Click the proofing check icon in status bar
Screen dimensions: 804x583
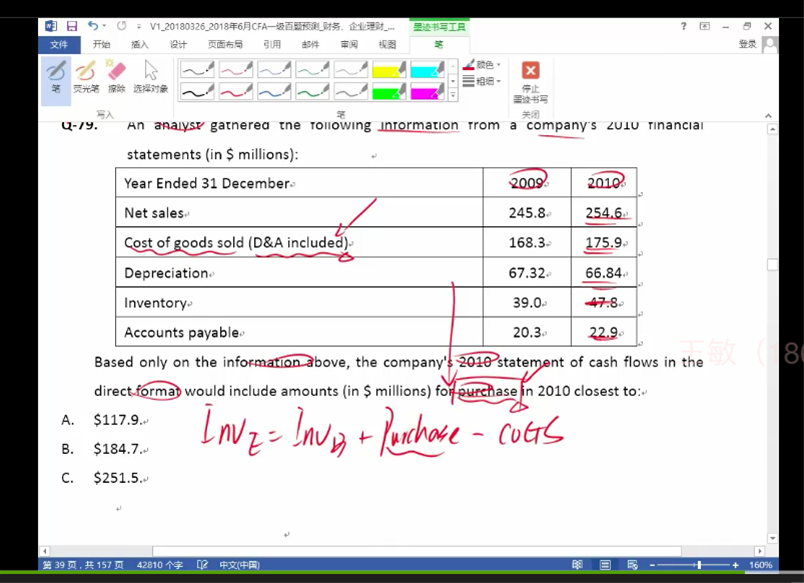(x=203, y=565)
